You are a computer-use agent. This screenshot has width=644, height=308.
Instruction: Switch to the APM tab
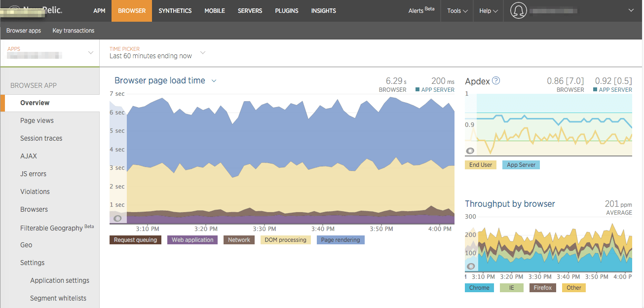point(99,11)
